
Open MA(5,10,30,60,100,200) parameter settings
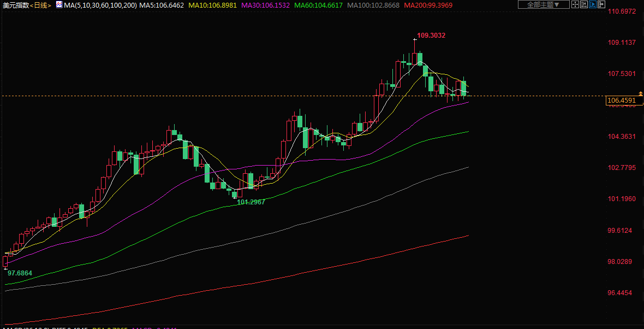point(100,5)
